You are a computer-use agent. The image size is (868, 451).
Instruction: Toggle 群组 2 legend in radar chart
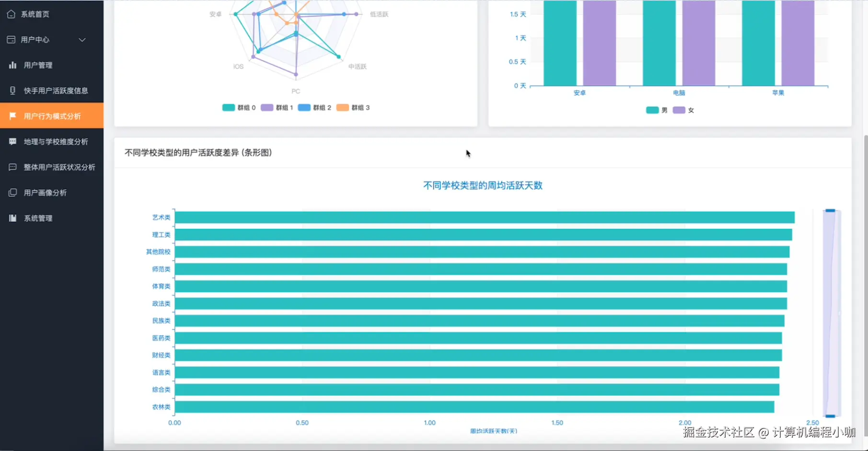314,107
